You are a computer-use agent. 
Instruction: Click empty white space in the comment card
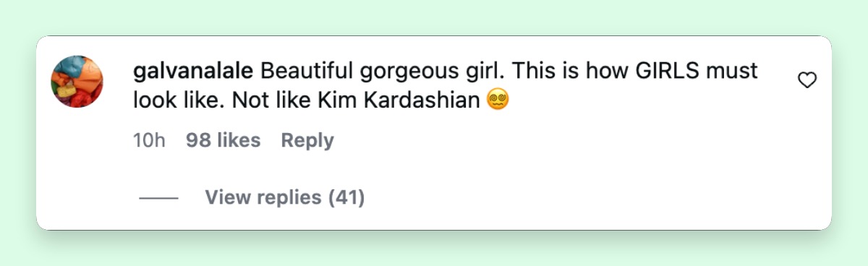click(579, 173)
